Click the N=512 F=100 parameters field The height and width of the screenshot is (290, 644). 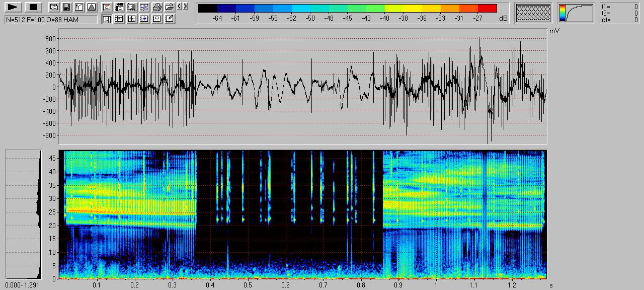click(51, 19)
